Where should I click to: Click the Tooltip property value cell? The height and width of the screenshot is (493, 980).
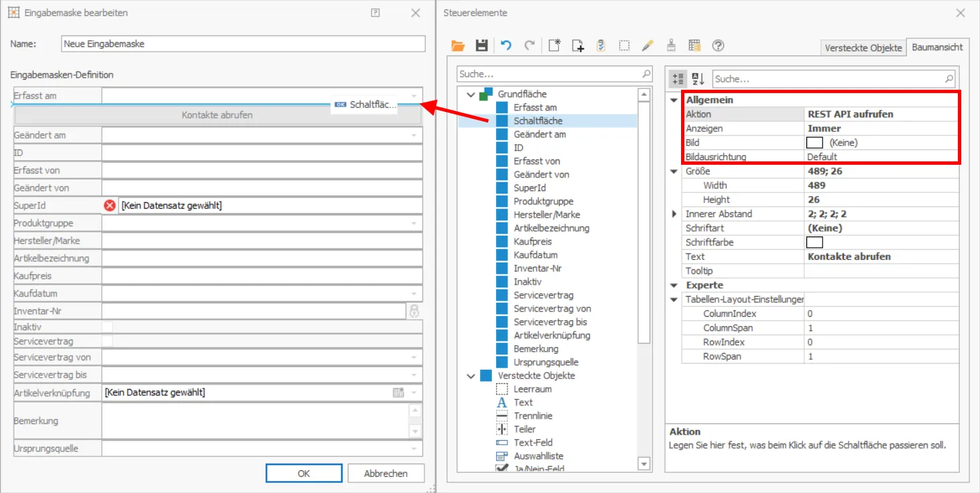tap(881, 271)
